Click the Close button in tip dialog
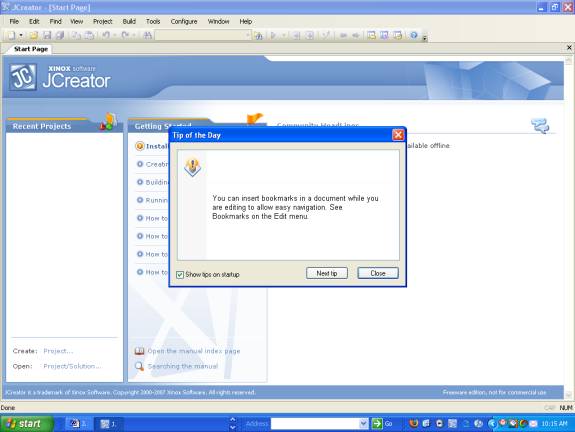 (378, 273)
